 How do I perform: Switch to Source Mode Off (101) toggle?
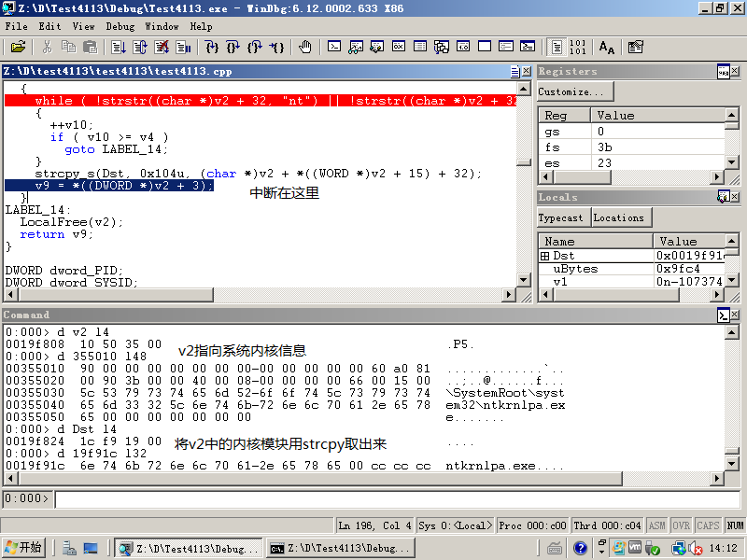(577, 48)
